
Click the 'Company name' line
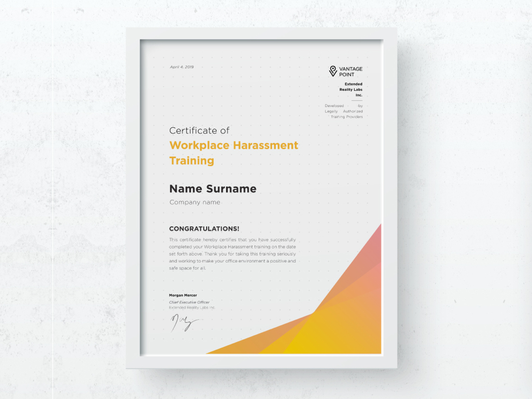click(x=195, y=202)
